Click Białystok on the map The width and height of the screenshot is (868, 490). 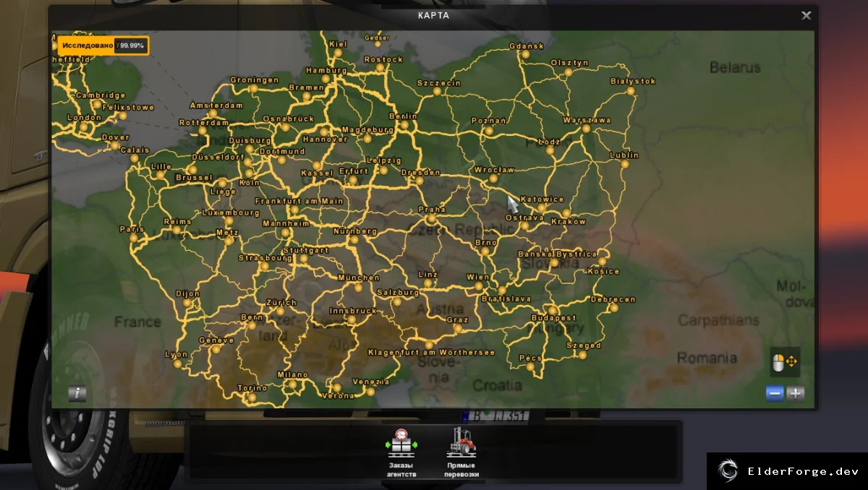pos(633,82)
